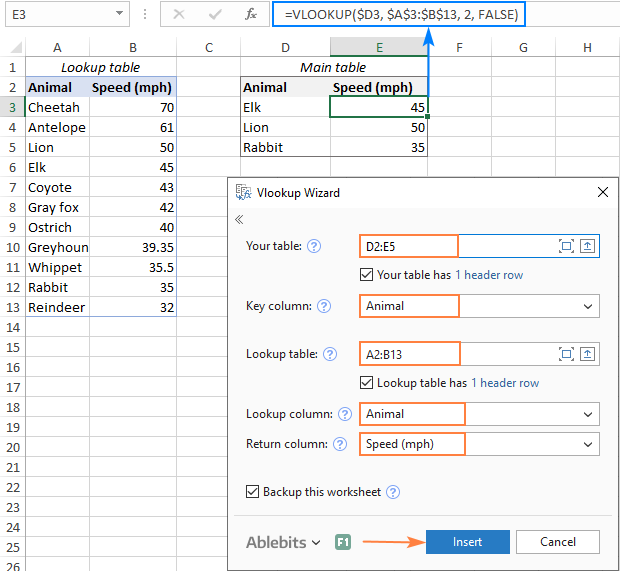620x571 pixels.
Task: Select column A header
Action: [x=58, y=48]
